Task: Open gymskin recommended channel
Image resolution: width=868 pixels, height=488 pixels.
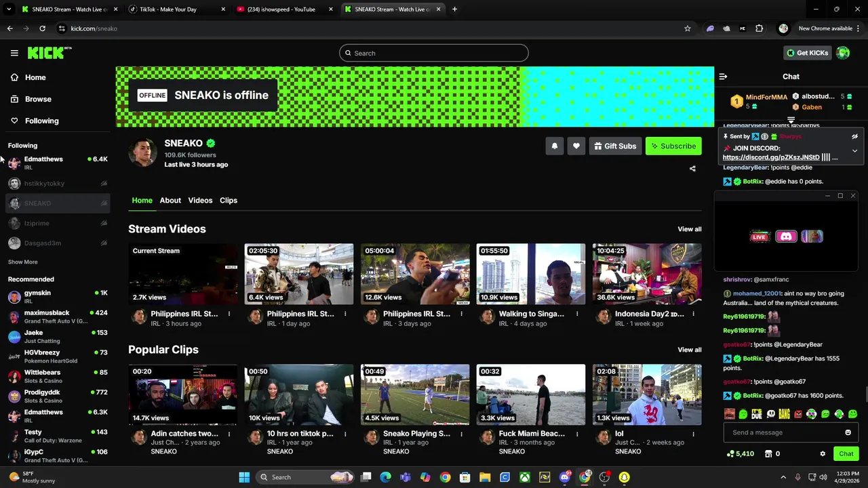Action: point(58,296)
